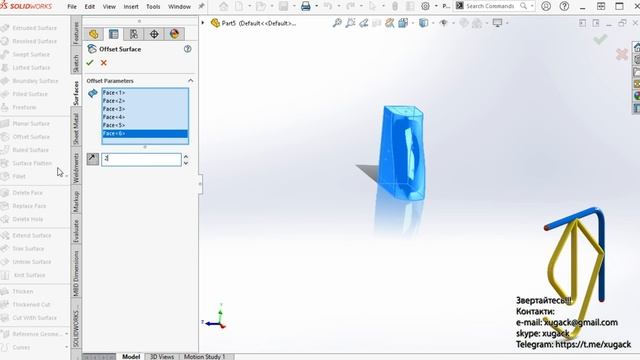
Task: Open the Insert menu
Action: coord(131,7)
